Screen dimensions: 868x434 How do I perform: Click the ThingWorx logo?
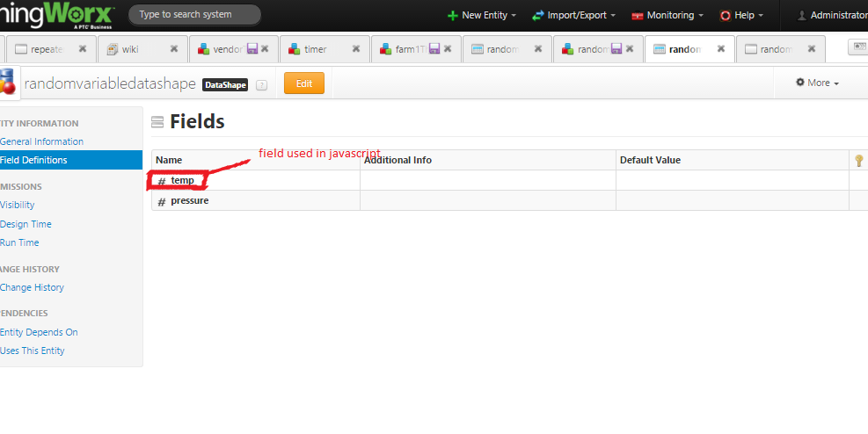coord(57,15)
